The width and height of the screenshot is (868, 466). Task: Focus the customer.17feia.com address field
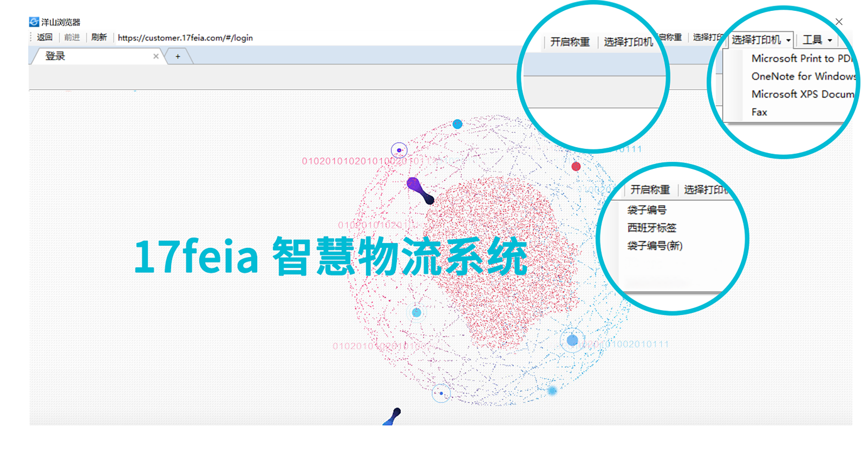tap(185, 38)
